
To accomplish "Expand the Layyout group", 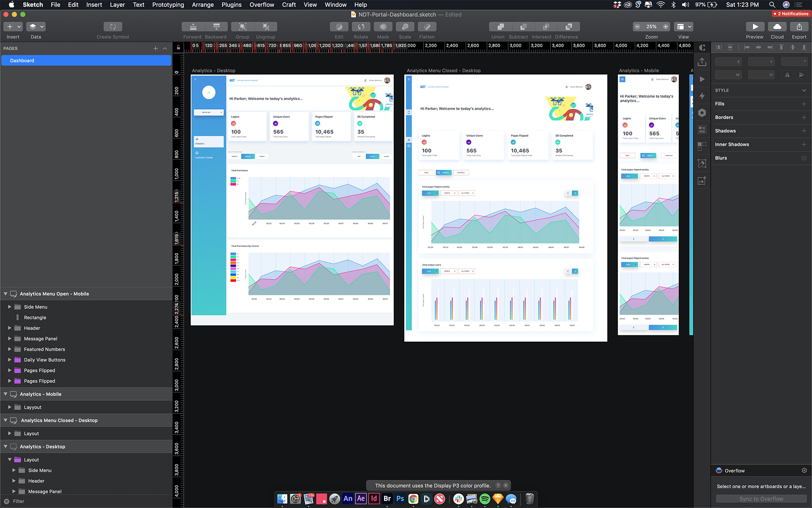I will click(10, 407).
